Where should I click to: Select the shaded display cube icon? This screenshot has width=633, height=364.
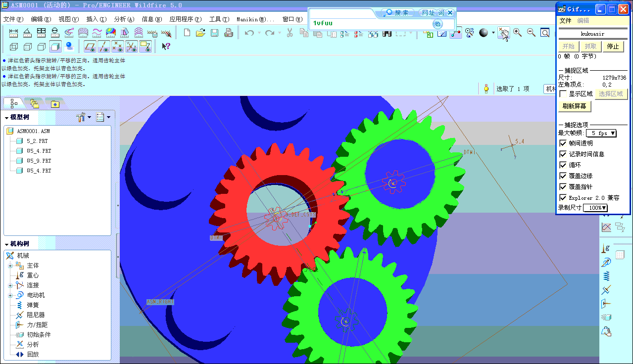tap(55, 46)
